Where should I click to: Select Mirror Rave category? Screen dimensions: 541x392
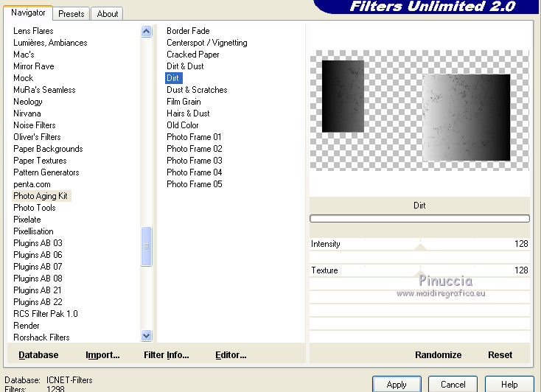pos(34,66)
